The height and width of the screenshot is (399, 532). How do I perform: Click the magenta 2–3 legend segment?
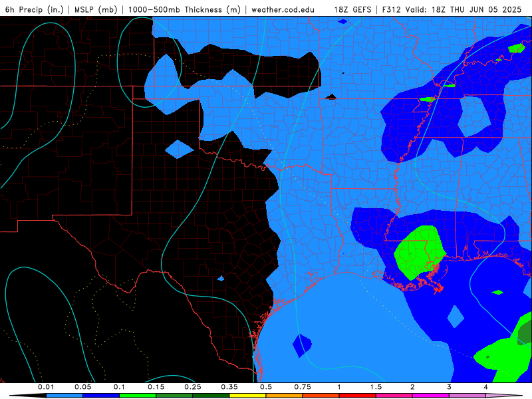[431, 396]
